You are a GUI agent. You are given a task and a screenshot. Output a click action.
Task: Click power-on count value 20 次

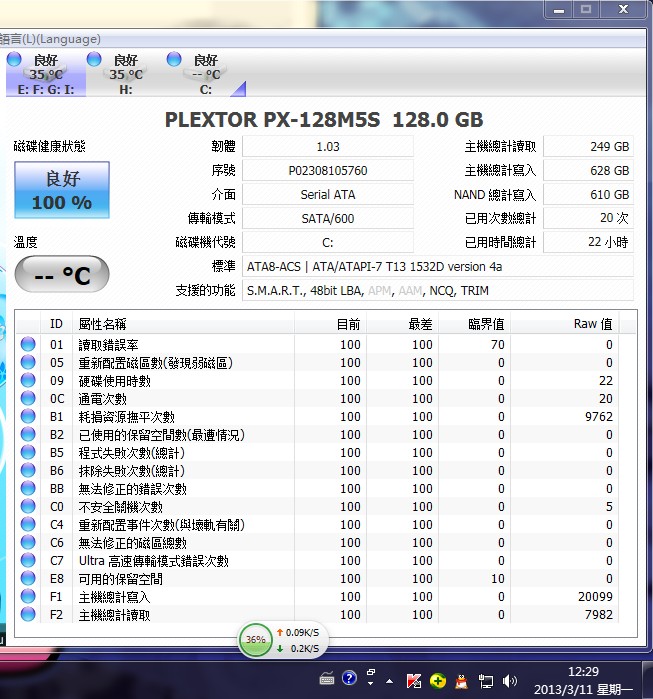click(x=588, y=218)
